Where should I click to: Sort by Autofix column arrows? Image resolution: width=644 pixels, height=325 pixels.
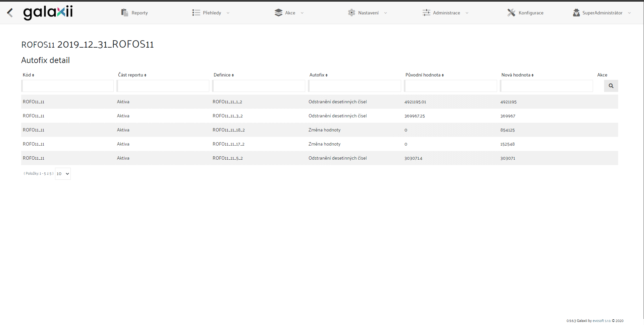click(x=326, y=75)
